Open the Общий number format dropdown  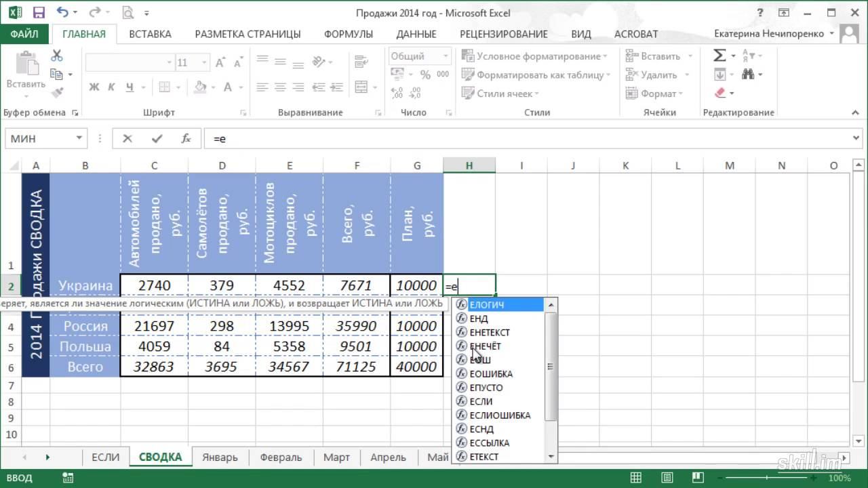(x=446, y=56)
